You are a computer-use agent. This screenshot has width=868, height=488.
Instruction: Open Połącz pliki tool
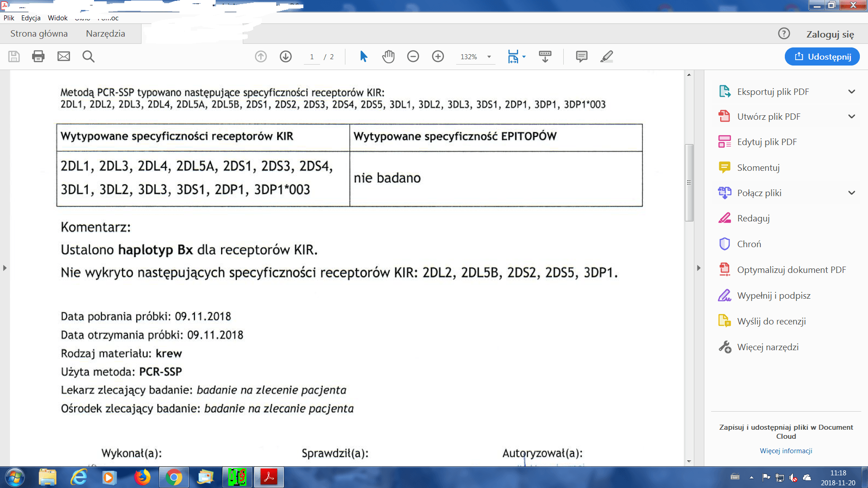[x=759, y=193]
